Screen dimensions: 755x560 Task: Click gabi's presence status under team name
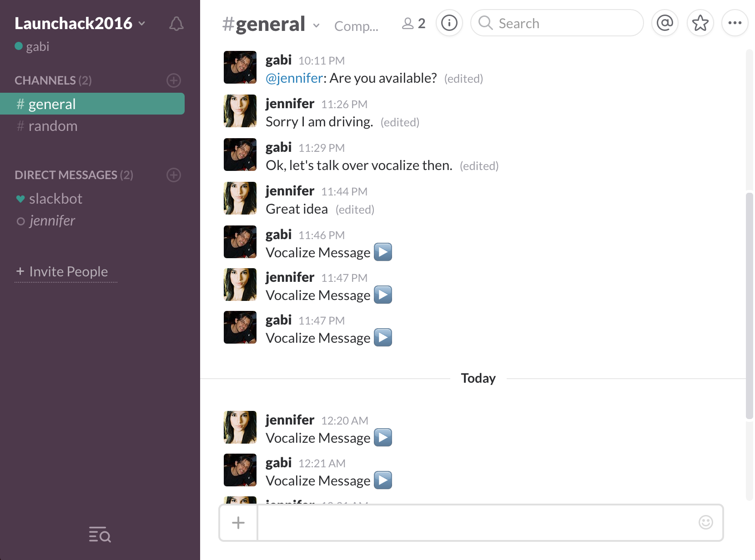[x=32, y=46]
